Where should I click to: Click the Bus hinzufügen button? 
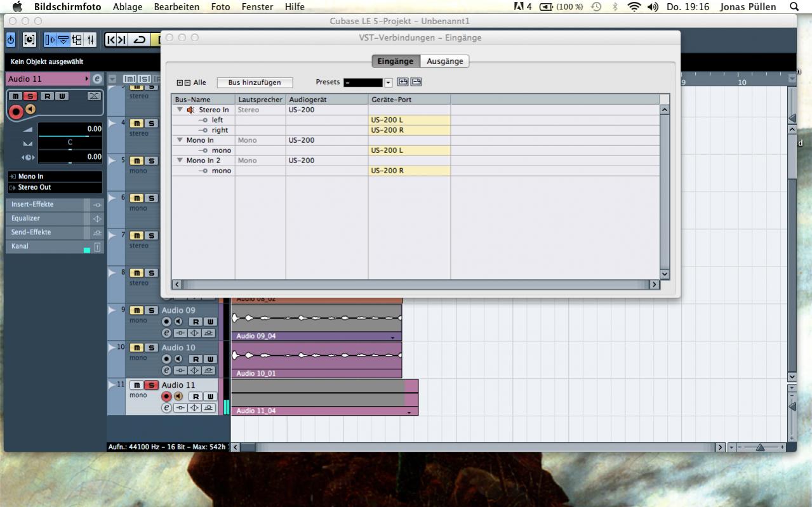click(x=255, y=82)
